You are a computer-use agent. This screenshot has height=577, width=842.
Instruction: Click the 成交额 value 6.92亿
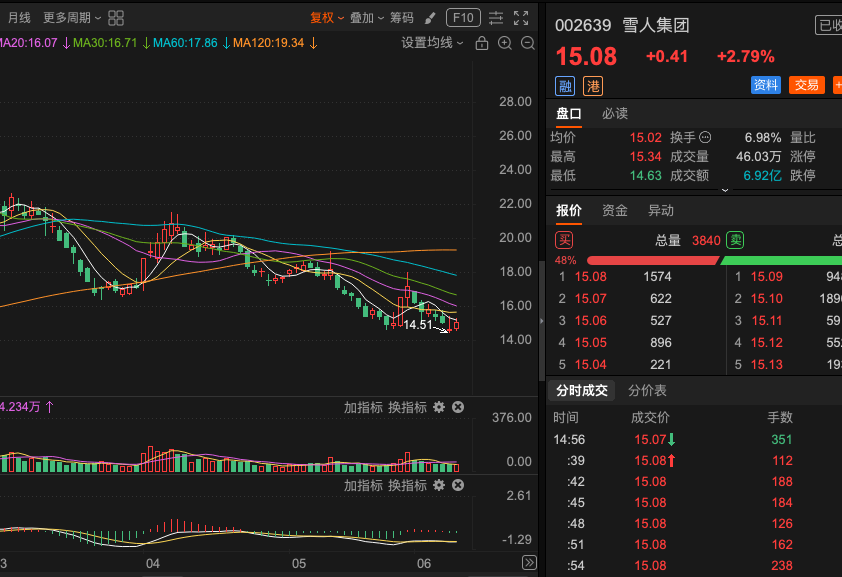click(x=762, y=176)
